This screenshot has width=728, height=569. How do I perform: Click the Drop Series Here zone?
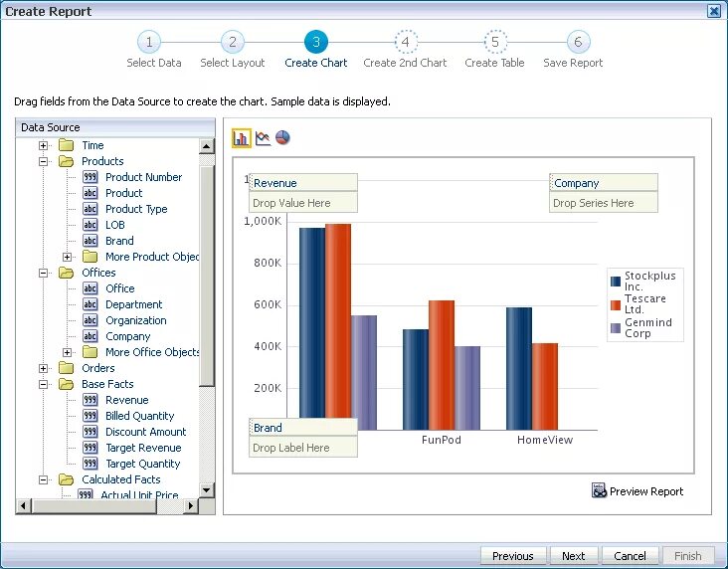pyautogui.click(x=604, y=203)
